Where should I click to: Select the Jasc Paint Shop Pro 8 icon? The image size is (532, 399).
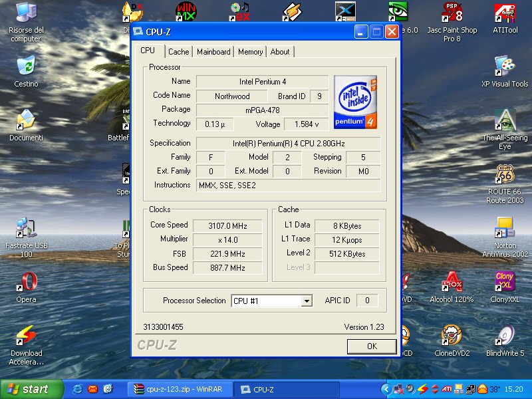pos(452,22)
